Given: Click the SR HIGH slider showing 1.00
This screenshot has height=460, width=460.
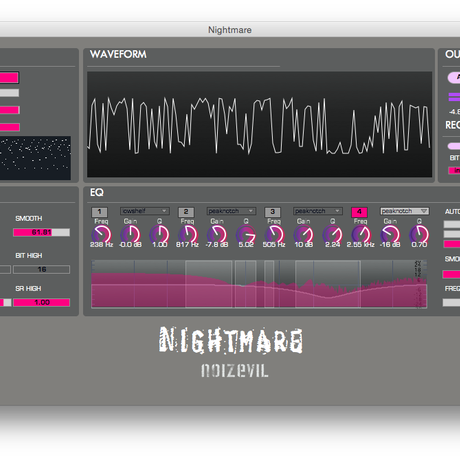Looking at the screenshot, I should (42, 302).
